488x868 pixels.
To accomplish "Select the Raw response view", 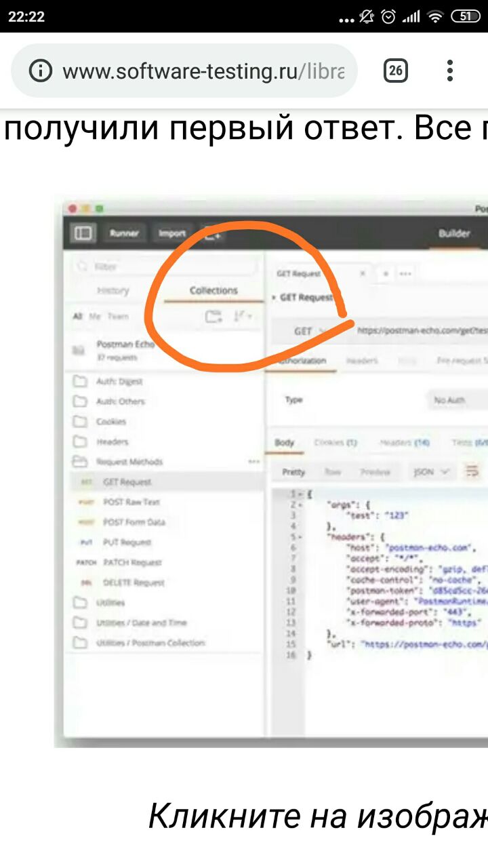I will point(333,472).
